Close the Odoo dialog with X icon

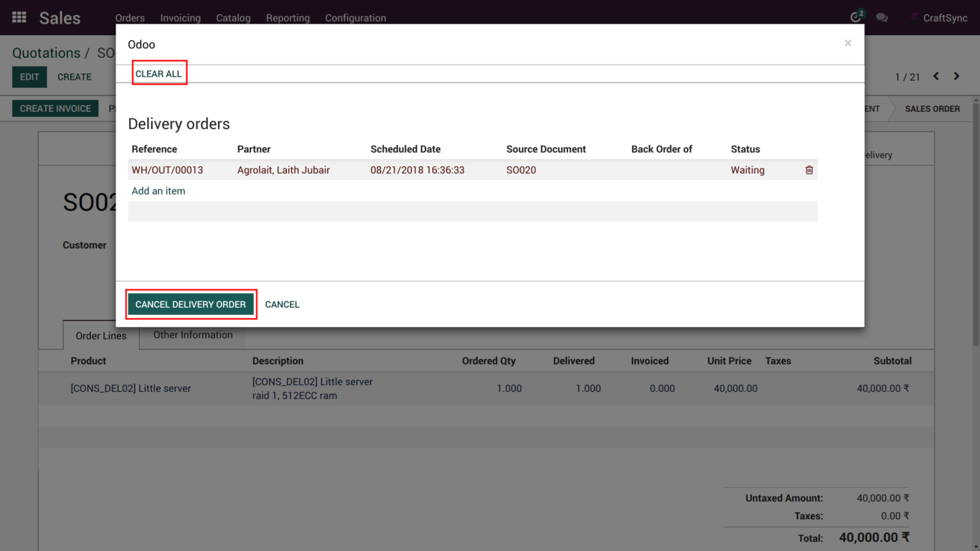click(x=848, y=44)
